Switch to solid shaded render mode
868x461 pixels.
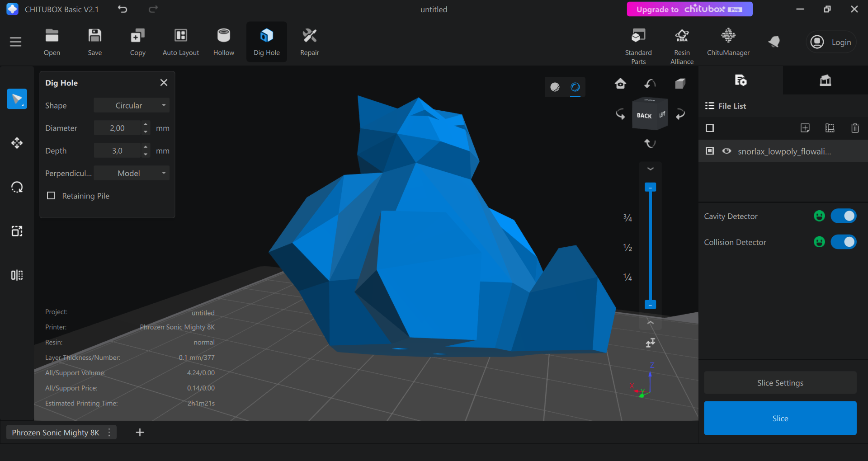pyautogui.click(x=555, y=87)
